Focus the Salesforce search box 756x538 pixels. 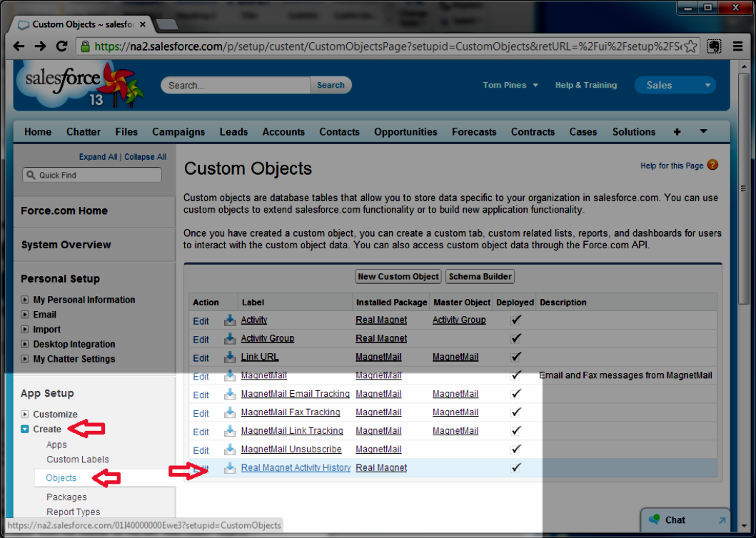tap(236, 86)
